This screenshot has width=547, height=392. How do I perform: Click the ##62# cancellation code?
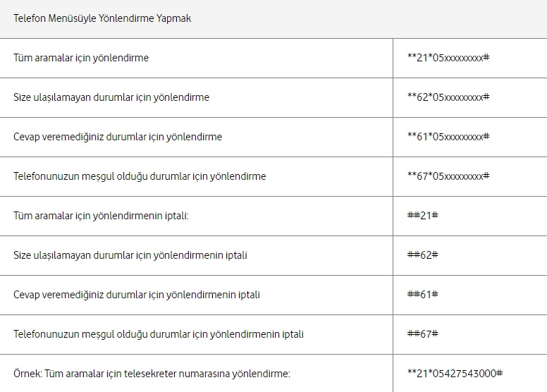click(423, 255)
